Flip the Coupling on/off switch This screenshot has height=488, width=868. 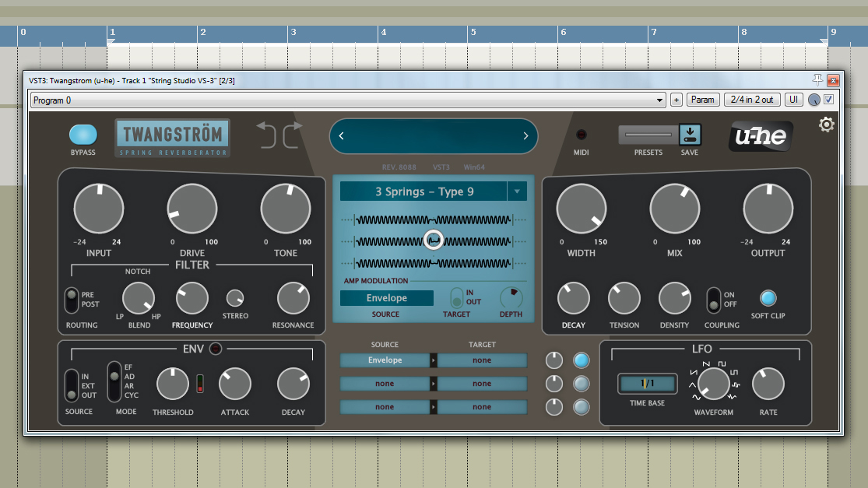tap(712, 300)
